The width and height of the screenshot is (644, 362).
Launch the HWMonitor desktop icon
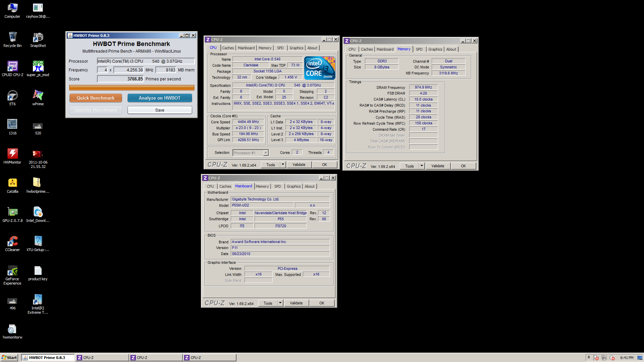(12, 156)
